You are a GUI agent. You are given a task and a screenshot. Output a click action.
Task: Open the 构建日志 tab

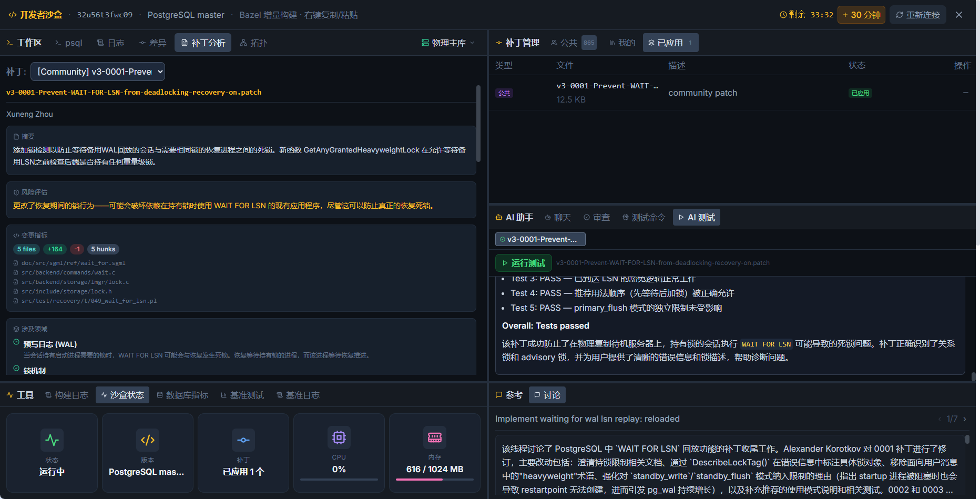point(67,395)
